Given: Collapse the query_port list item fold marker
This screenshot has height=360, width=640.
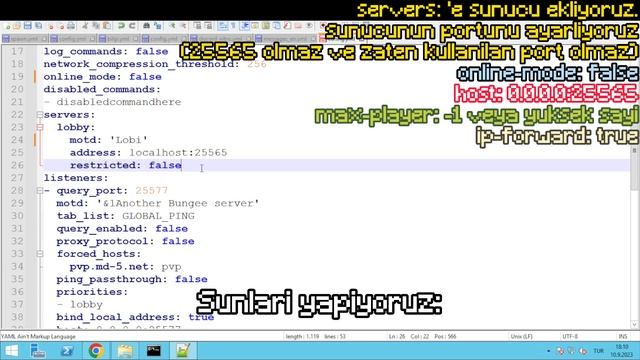Looking at the screenshot, I should (x=40, y=191).
